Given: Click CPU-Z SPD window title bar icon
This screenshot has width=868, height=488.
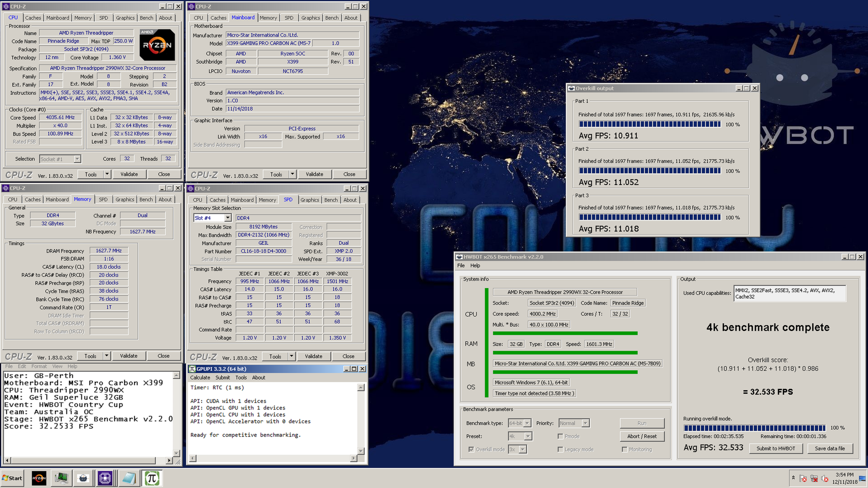Looking at the screenshot, I should pyautogui.click(x=191, y=188).
